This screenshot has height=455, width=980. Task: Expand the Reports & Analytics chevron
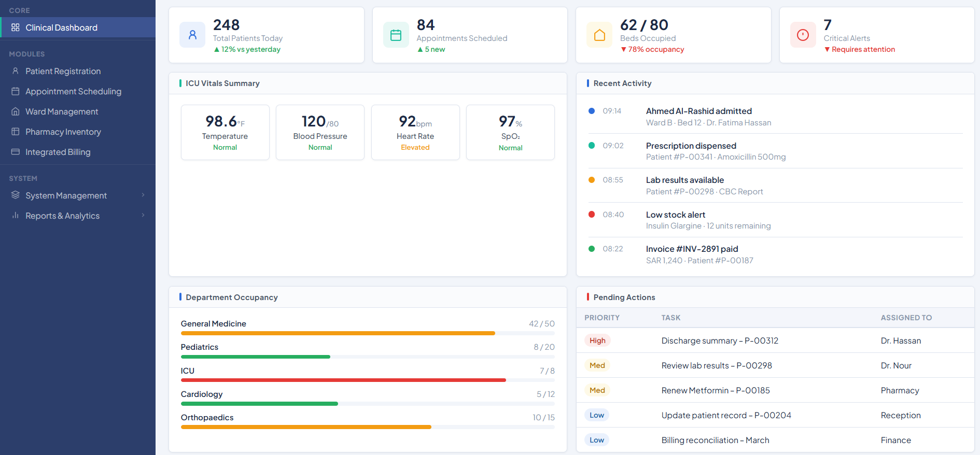143,215
